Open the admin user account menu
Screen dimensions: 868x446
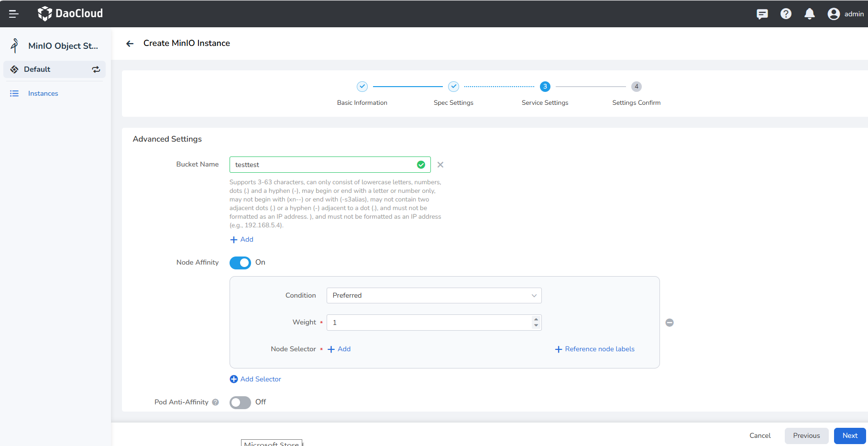coord(846,14)
